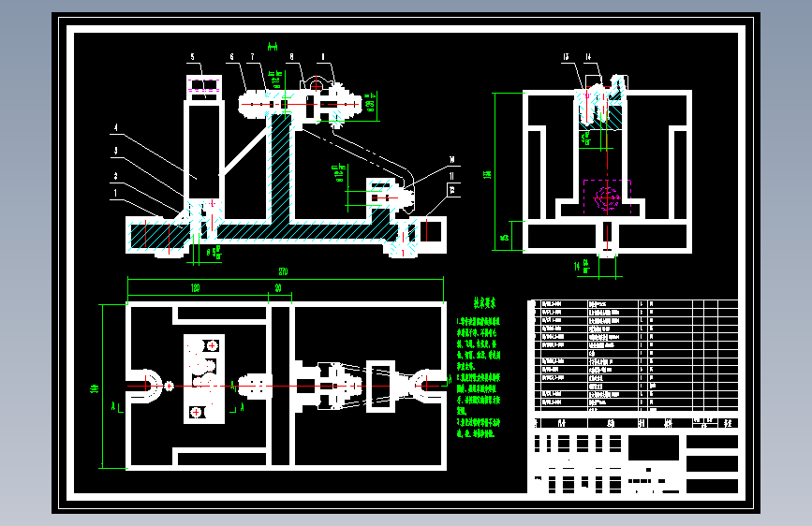
Task: Select the part number 11 leader label
Action: pos(451,176)
